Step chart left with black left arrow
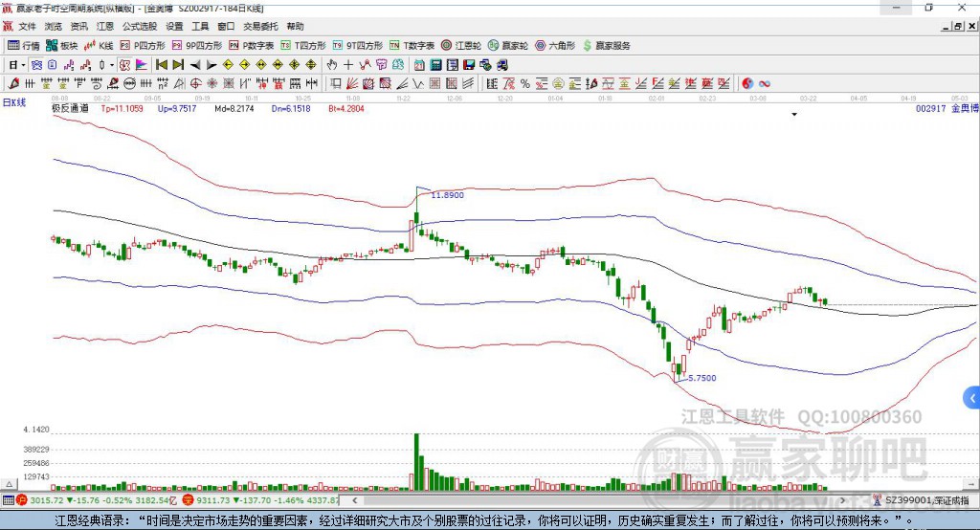The width and height of the screenshot is (980, 530). pos(195,65)
